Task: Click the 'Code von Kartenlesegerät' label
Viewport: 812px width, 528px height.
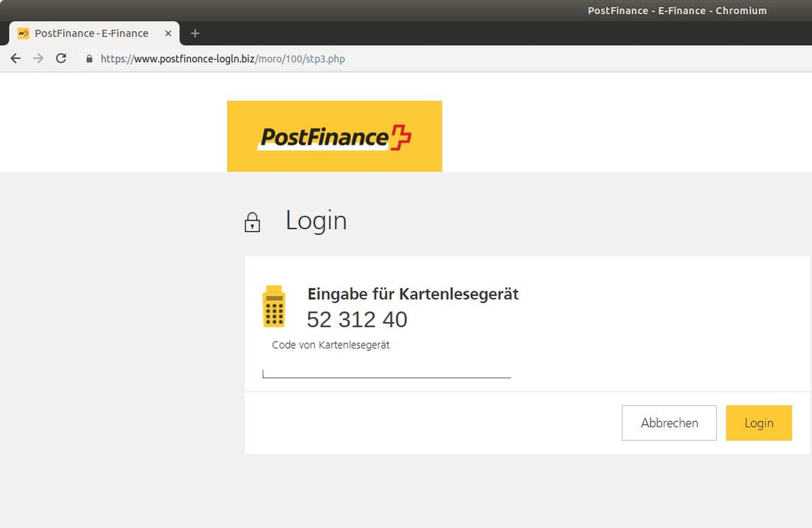Action: pyautogui.click(x=330, y=345)
